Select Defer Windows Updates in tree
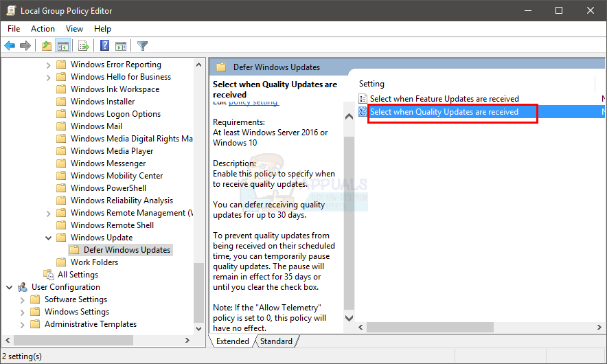The width and height of the screenshot is (607, 364). (x=127, y=250)
